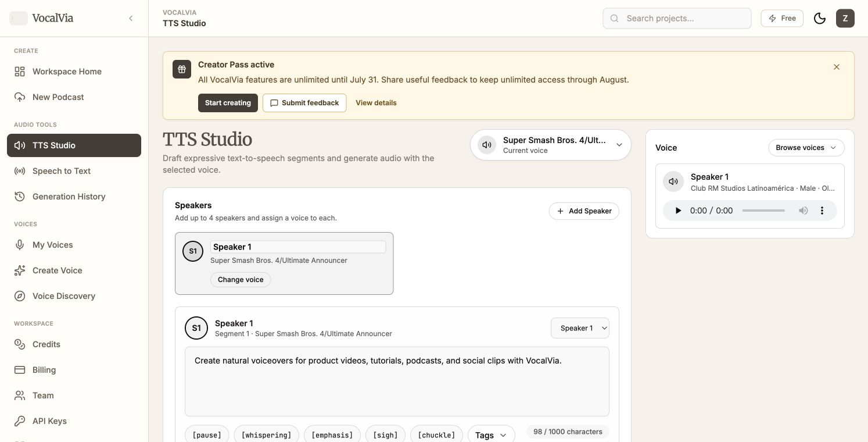Click the Billing card icon
868x442 pixels.
coord(20,370)
